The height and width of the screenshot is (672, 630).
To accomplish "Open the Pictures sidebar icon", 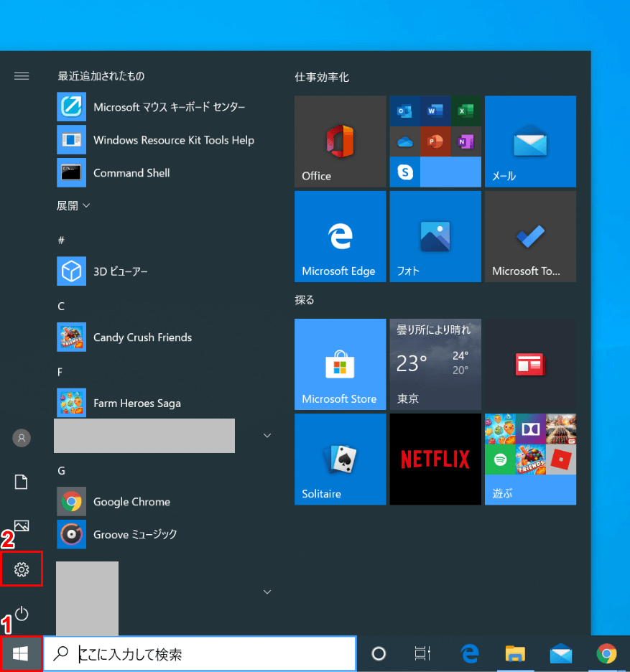I will (x=22, y=526).
